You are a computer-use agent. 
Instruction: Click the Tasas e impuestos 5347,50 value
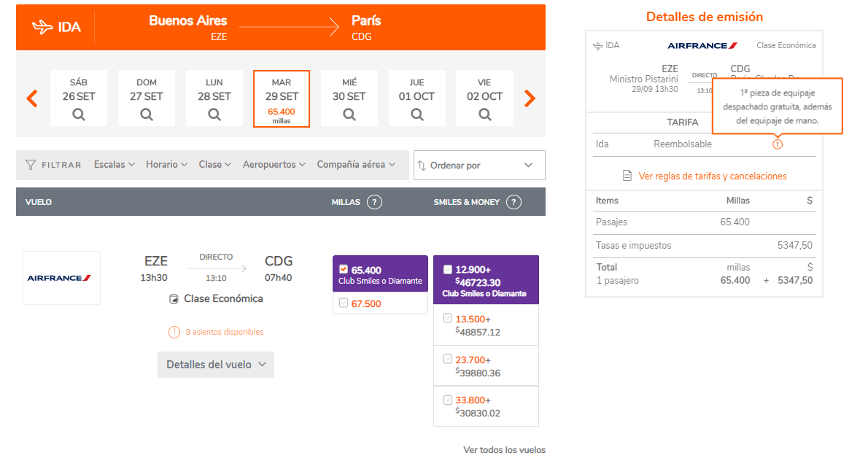(x=795, y=245)
